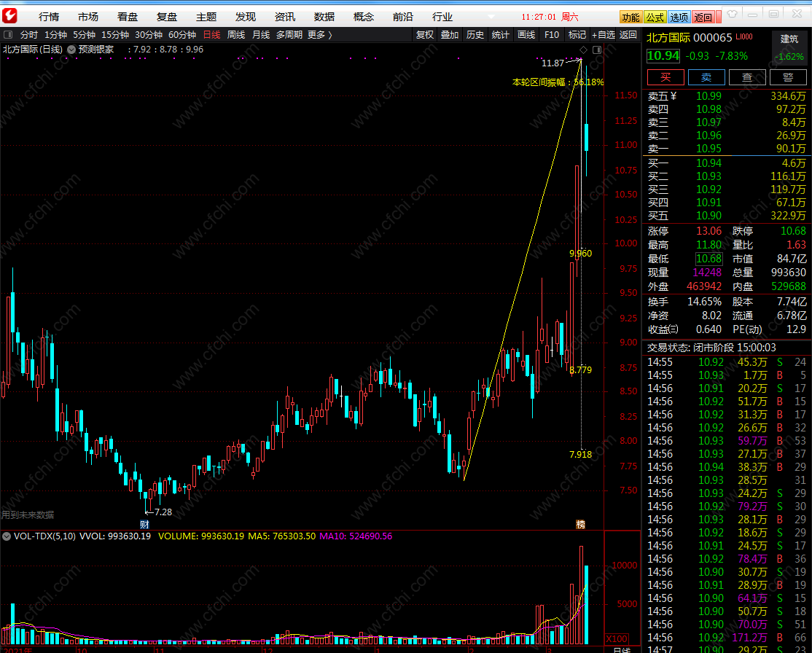
Task: Expand the VOL-TDX indicator dropdown arrow
Action: 7,536
